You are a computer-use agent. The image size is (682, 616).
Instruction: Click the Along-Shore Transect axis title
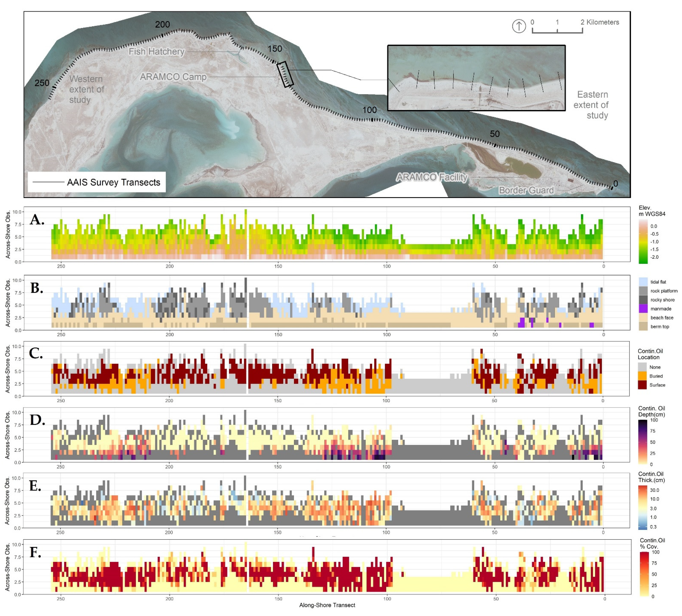(327, 605)
